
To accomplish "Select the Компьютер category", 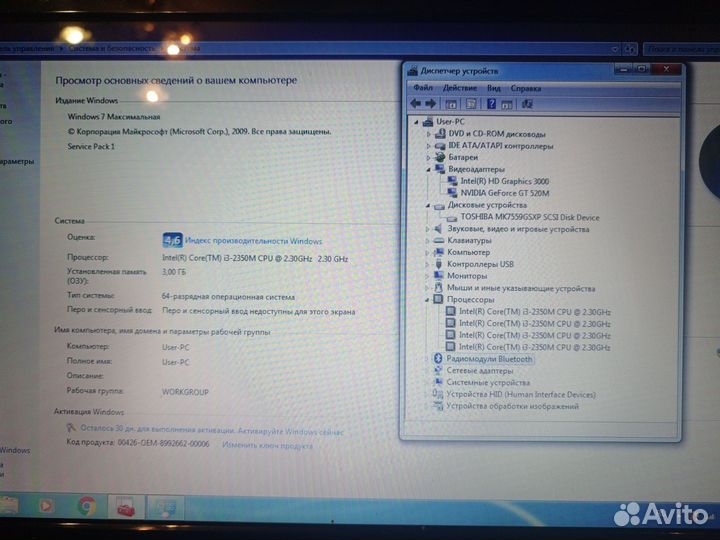I will pos(468,253).
